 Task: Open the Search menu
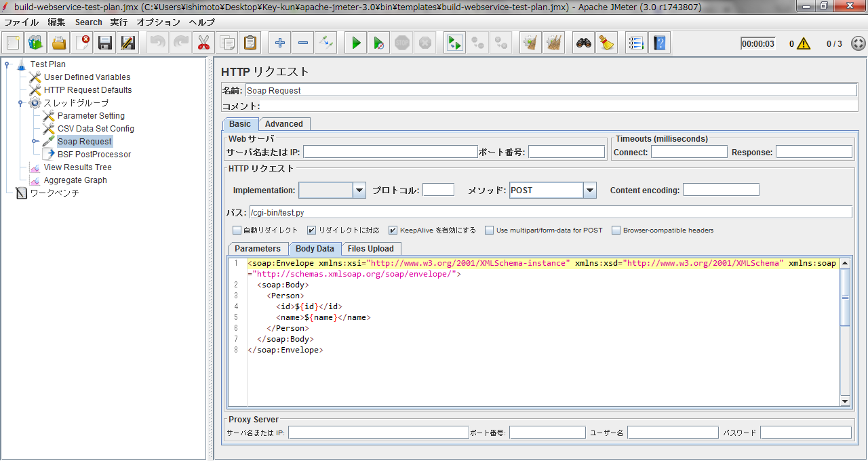(89, 22)
